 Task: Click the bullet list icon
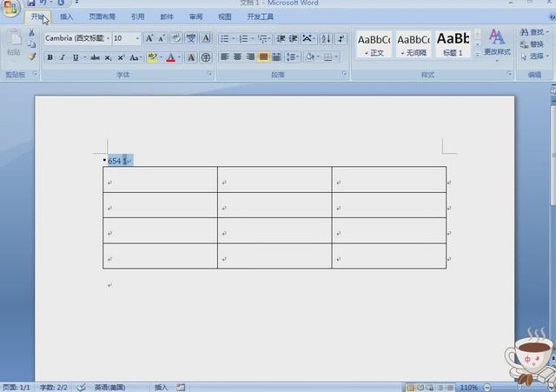point(224,38)
